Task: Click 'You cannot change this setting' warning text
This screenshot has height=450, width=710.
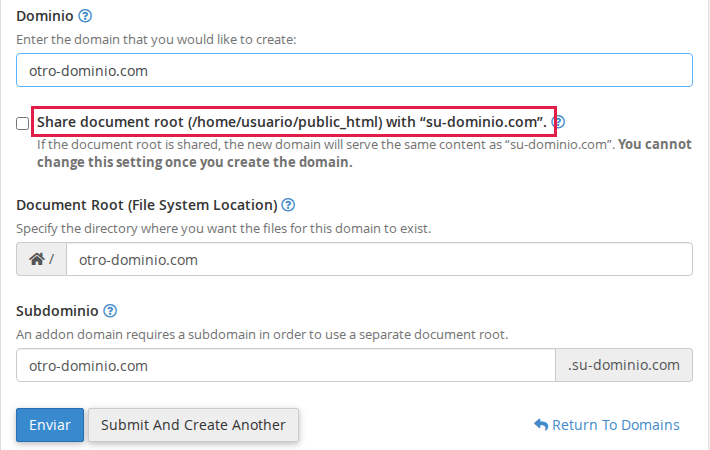Action: pyautogui.click(x=364, y=153)
